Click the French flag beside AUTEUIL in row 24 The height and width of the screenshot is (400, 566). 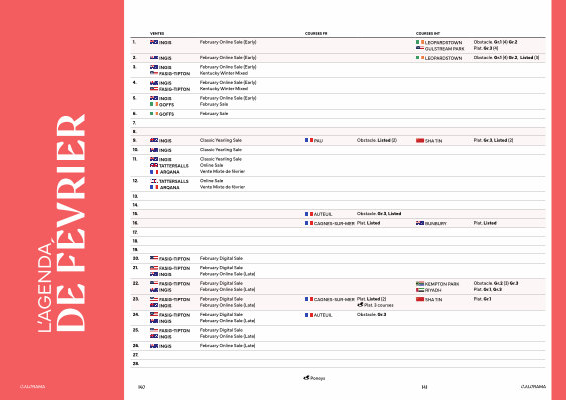(x=309, y=315)
